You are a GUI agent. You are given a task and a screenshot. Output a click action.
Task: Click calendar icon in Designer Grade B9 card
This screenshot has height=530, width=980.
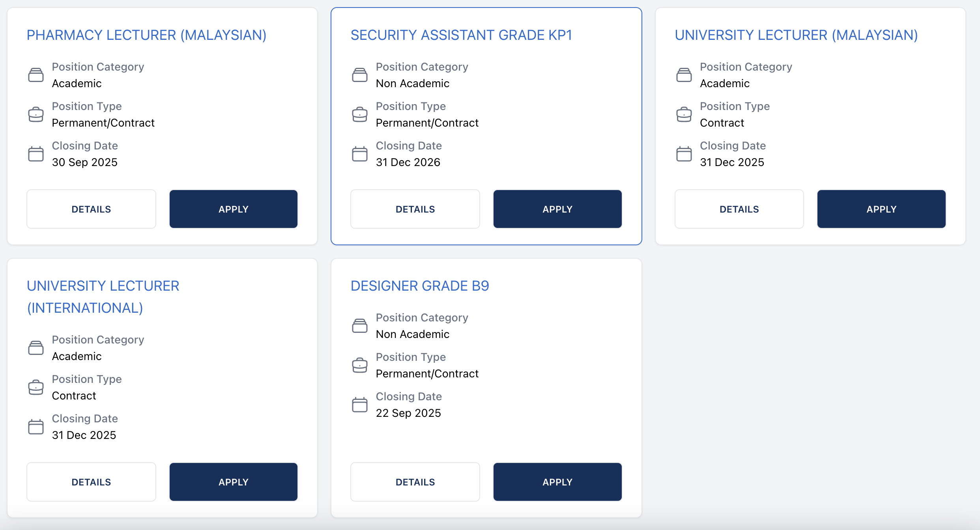pyautogui.click(x=359, y=405)
